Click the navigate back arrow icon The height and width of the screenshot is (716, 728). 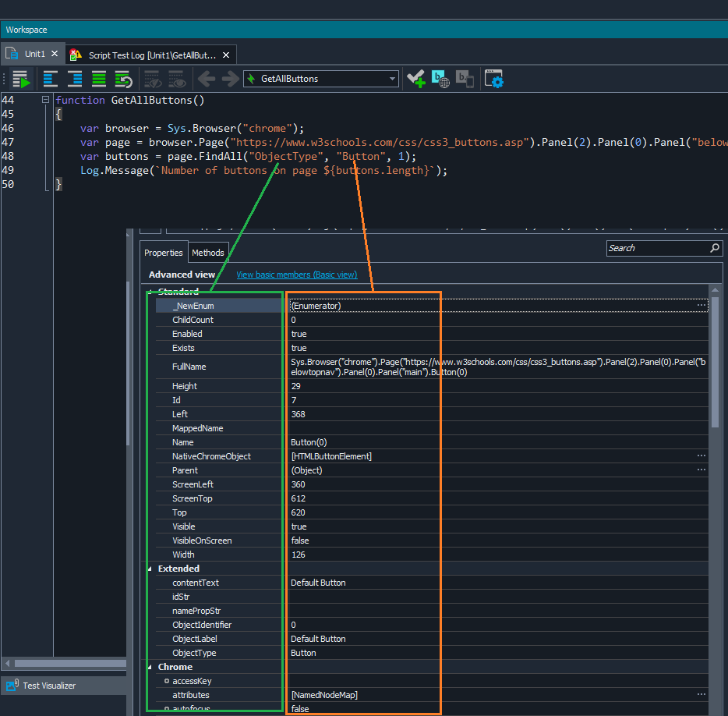click(x=206, y=79)
